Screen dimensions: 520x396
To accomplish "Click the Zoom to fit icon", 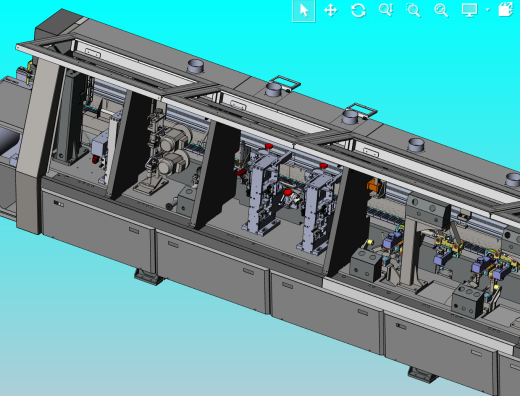I will [441, 10].
